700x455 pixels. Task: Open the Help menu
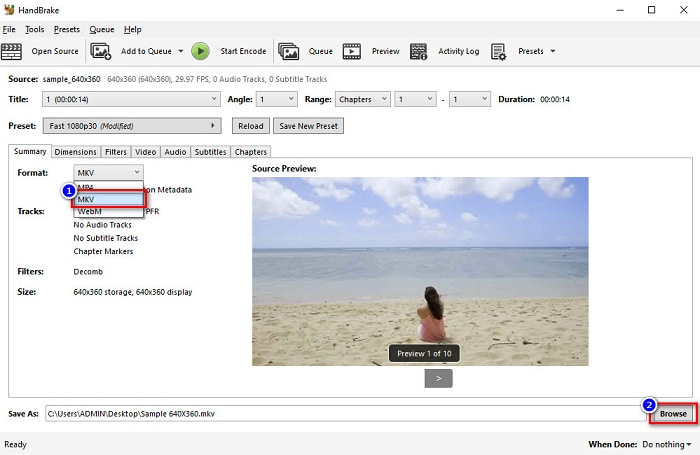tap(133, 29)
